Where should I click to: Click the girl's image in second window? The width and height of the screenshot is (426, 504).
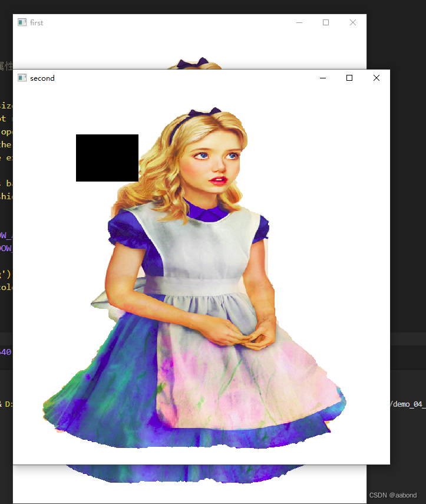194,278
